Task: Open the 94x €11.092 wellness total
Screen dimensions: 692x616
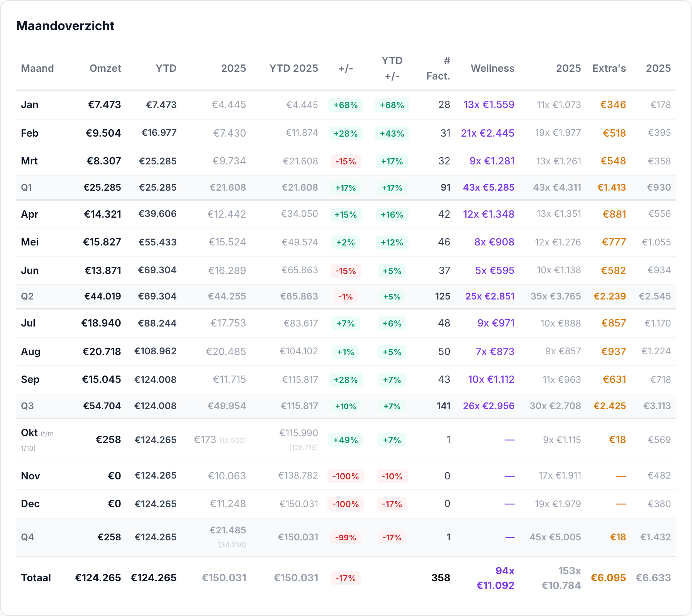Action: [495, 578]
